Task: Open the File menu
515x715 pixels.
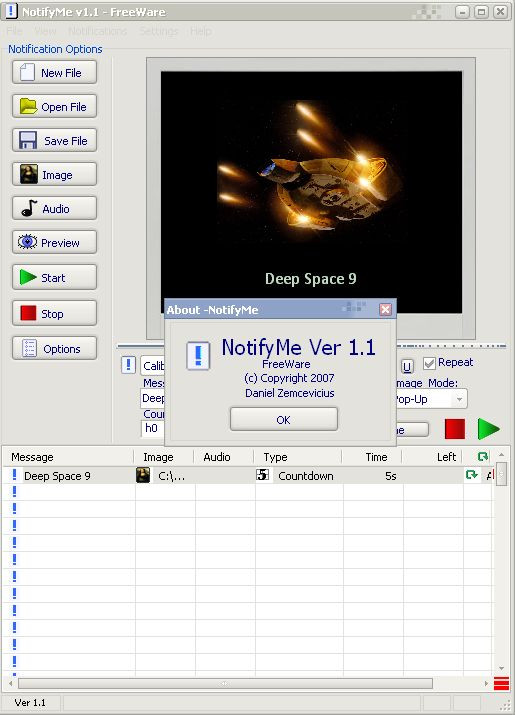Action: coord(14,31)
